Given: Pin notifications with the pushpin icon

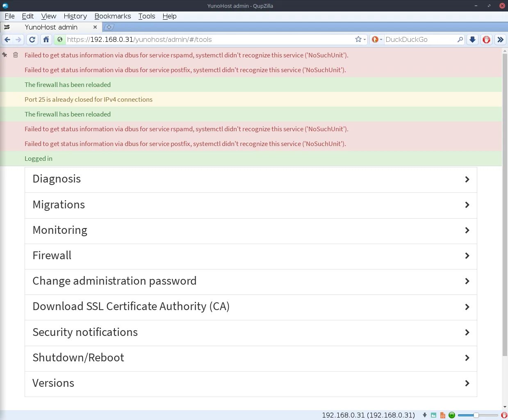Looking at the screenshot, I should pyautogui.click(x=5, y=55).
